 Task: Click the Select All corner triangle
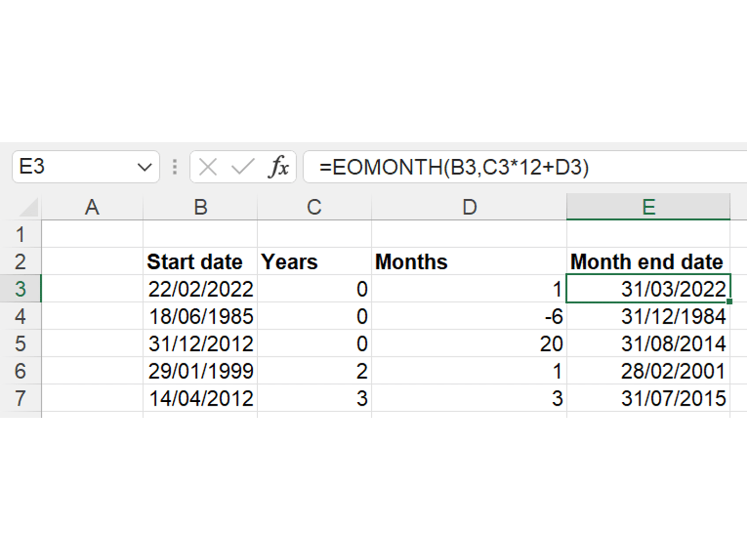29,207
